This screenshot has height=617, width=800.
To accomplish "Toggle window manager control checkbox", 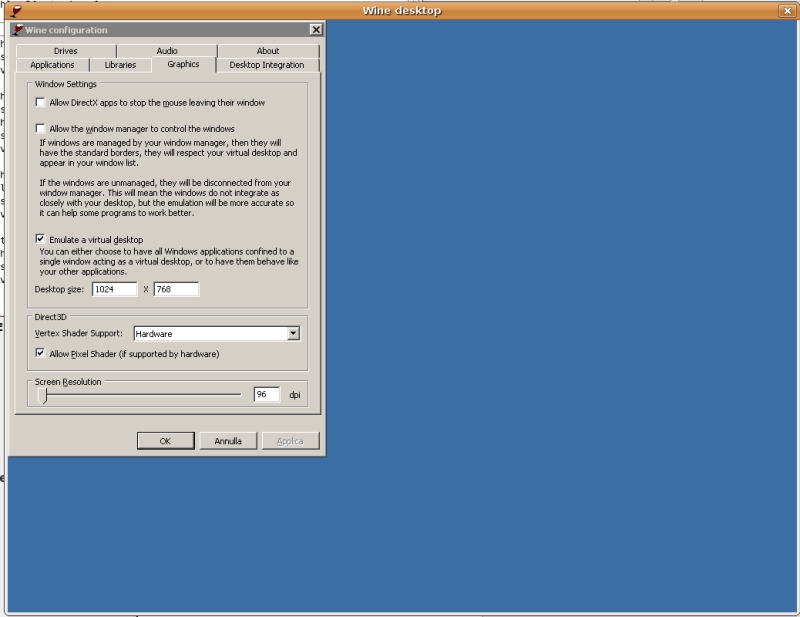I will tap(40, 128).
